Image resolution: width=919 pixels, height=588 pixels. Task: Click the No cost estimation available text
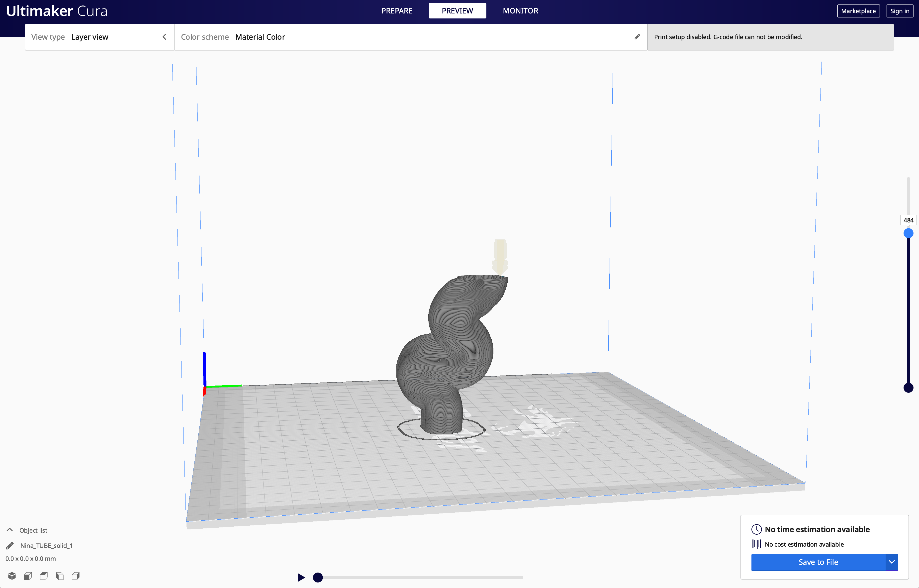pos(804,544)
